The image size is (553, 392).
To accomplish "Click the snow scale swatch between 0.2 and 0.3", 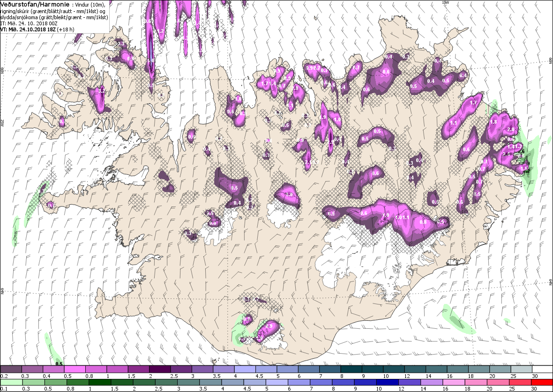I will click(11, 370).
